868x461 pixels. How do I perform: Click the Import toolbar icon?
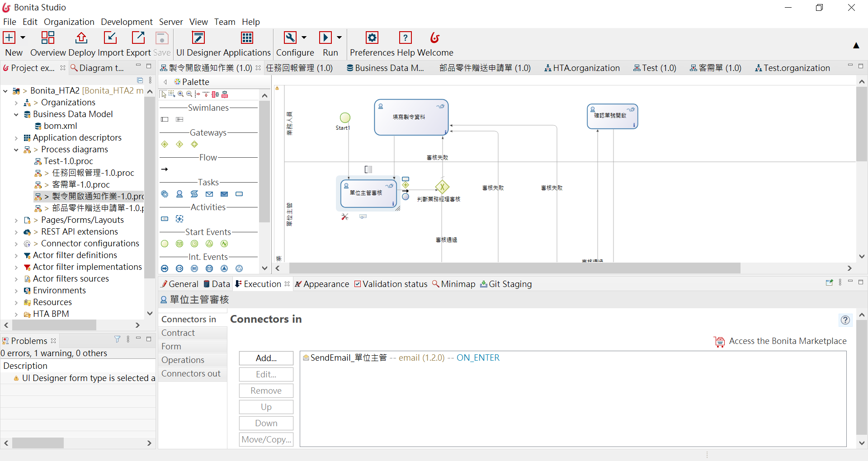point(110,38)
